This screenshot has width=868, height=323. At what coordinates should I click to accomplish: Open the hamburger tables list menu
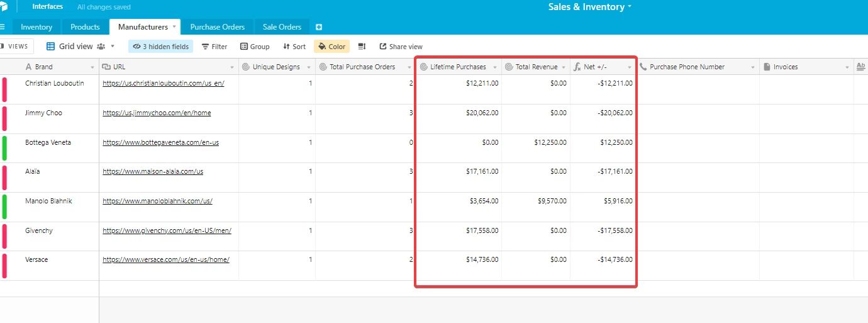[3, 27]
